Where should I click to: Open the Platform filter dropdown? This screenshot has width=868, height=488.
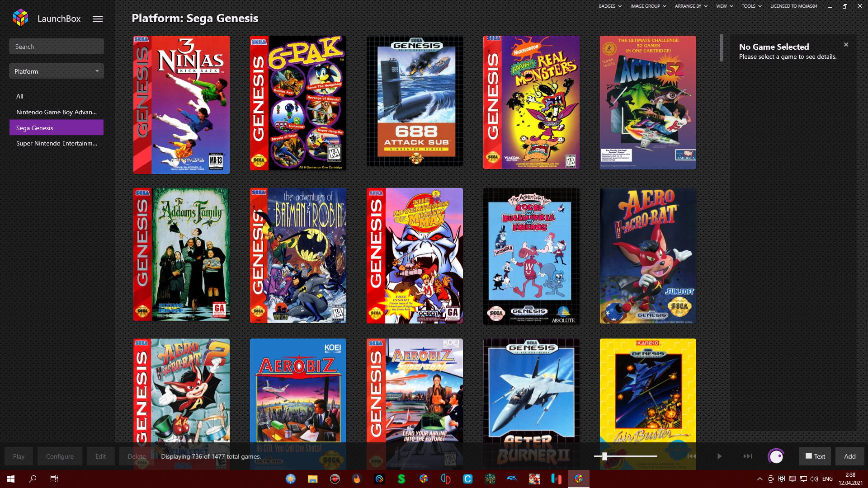57,71
